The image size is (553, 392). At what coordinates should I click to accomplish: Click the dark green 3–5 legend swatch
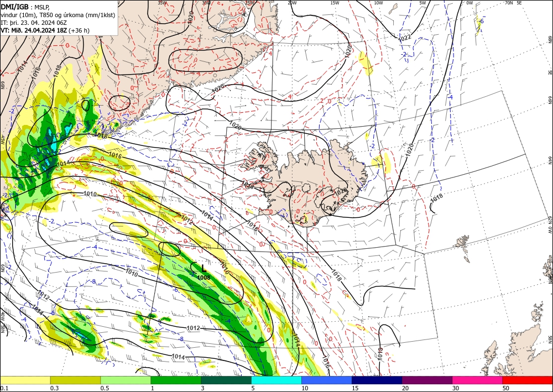pos(226,380)
